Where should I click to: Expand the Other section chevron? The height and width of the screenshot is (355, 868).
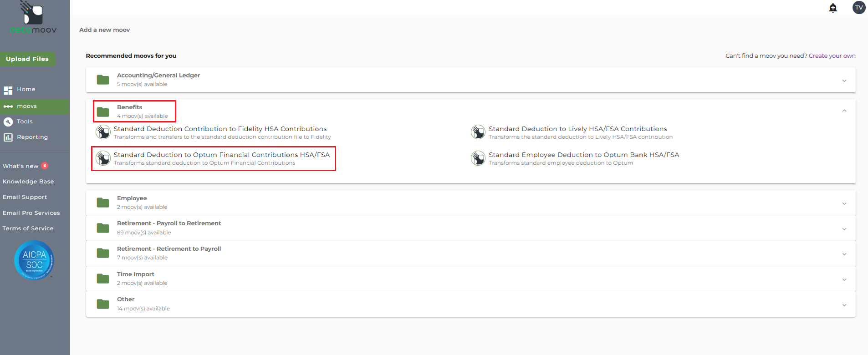[x=844, y=305]
